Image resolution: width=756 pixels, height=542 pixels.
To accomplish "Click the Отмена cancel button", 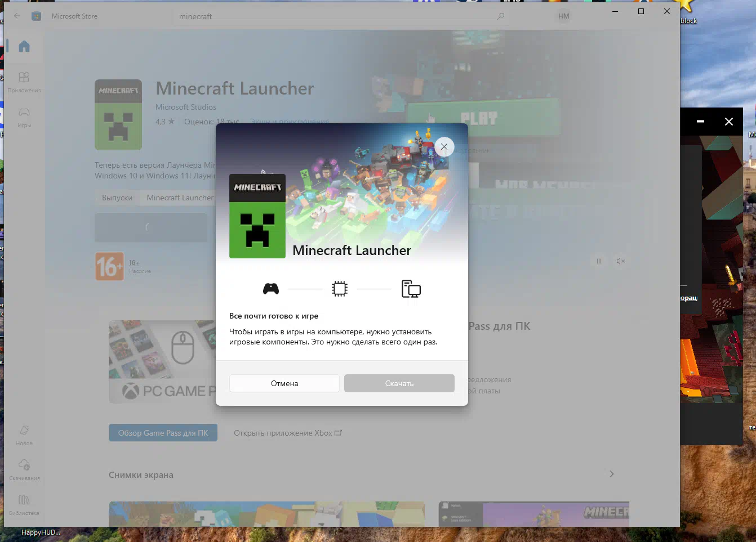I will (284, 383).
